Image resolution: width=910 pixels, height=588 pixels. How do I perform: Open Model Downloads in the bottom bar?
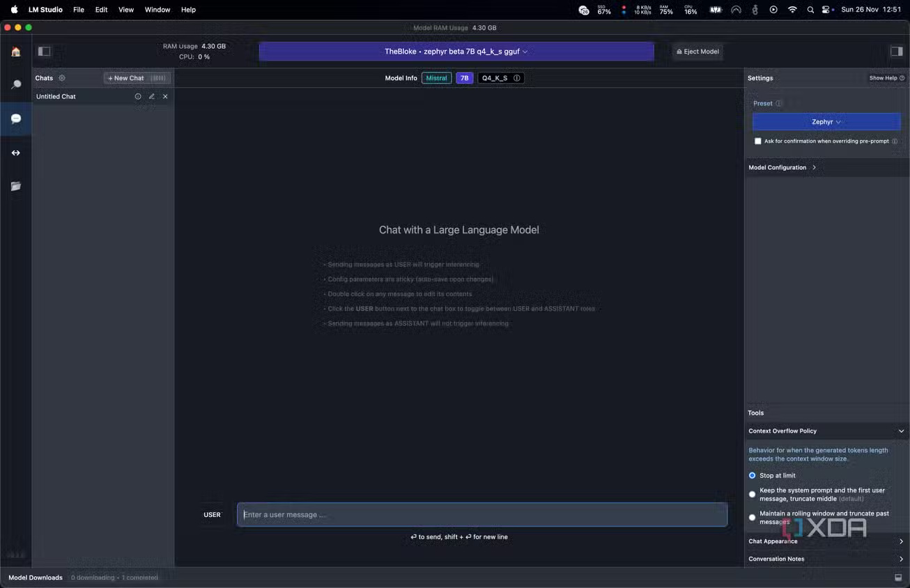(36, 578)
